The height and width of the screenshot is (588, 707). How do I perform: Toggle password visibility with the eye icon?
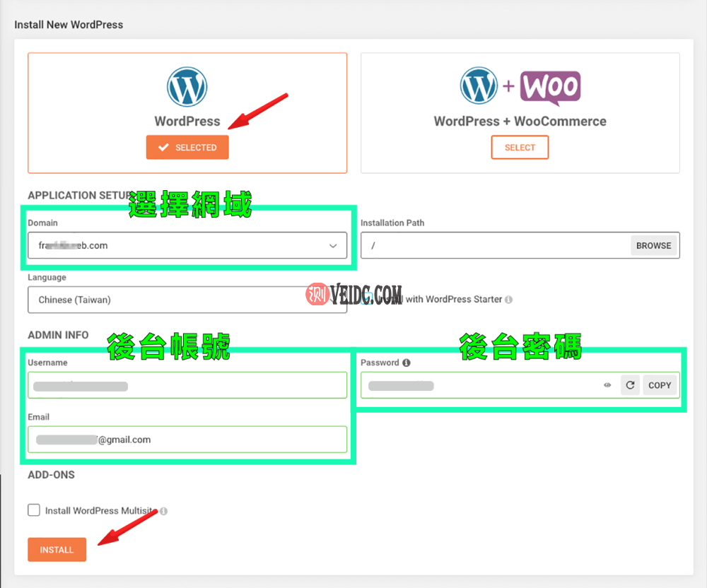pos(607,385)
